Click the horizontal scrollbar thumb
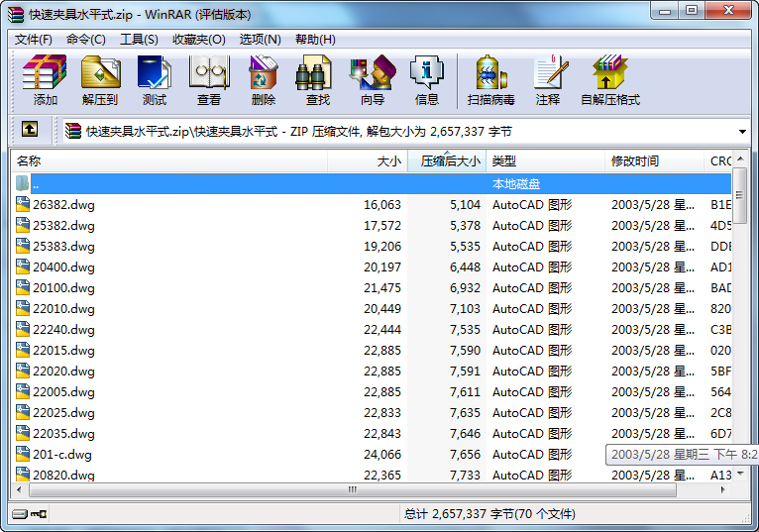Image resolution: width=759 pixels, height=532 pixels. (351, 490)
